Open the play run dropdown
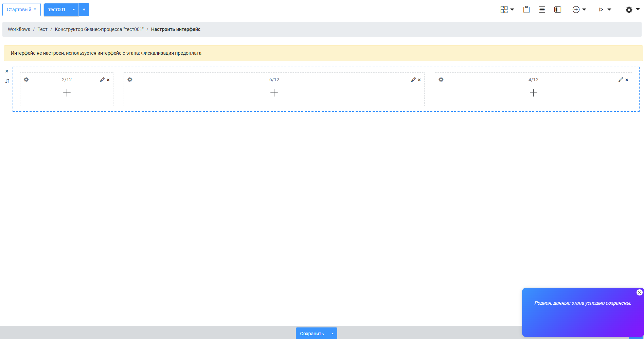This screenshot has width=644, height=339. (605, 10)
